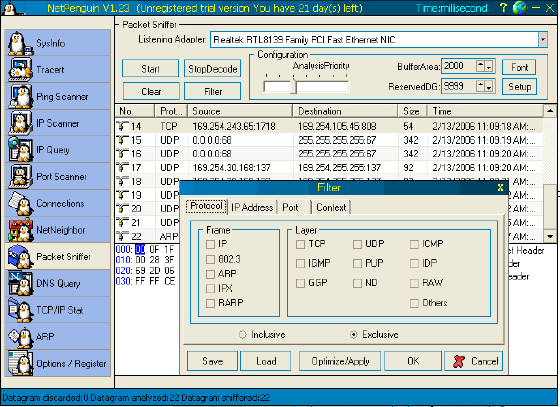Click the globe icon in title bar

[x=520, y=7]
